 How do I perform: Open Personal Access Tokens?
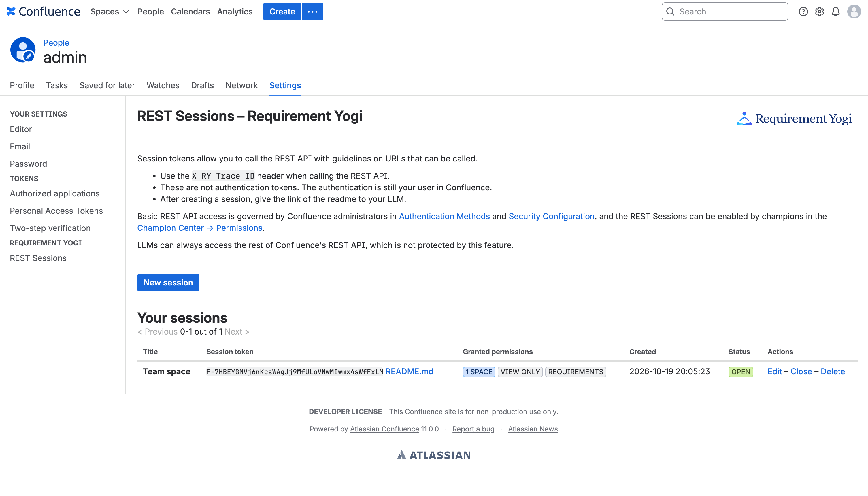(x=56, y=211)
